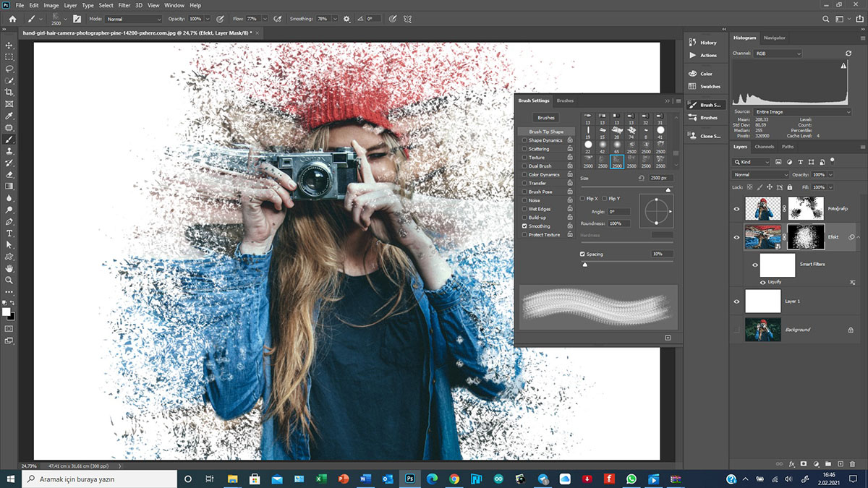Choose the Crop tool
Viewport: 868px width, 488px height.
(x=9, y=93)
